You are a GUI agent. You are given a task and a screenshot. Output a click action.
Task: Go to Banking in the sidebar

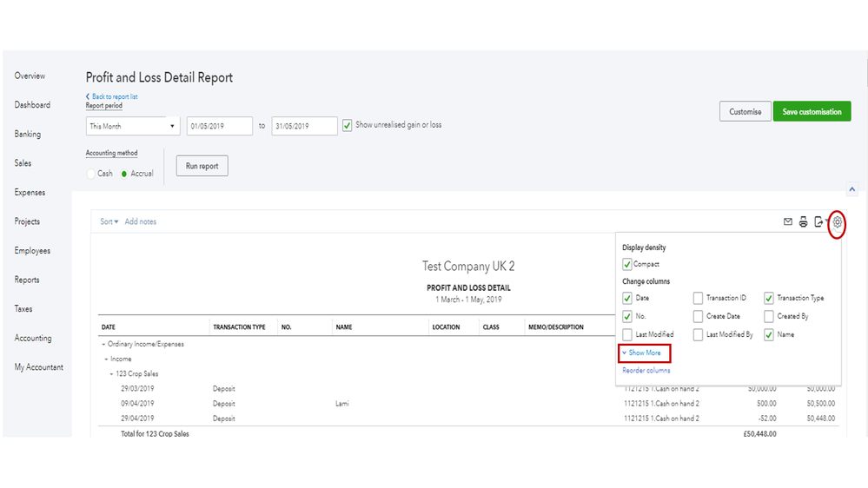pos(28,135)
